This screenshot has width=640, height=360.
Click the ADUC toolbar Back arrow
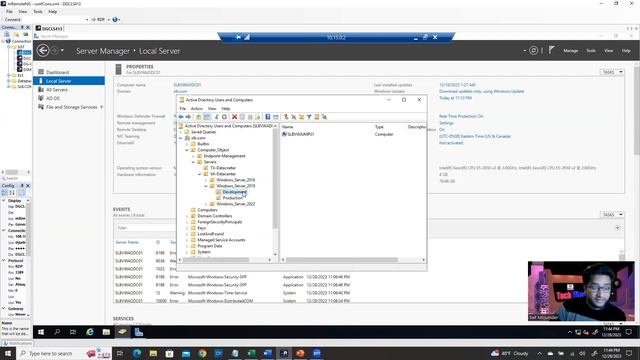tap(181, 117)
